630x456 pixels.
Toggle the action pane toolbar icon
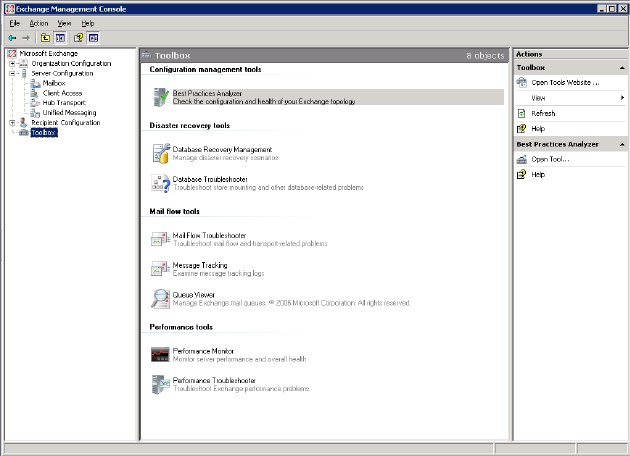click(x=93, y=38)
